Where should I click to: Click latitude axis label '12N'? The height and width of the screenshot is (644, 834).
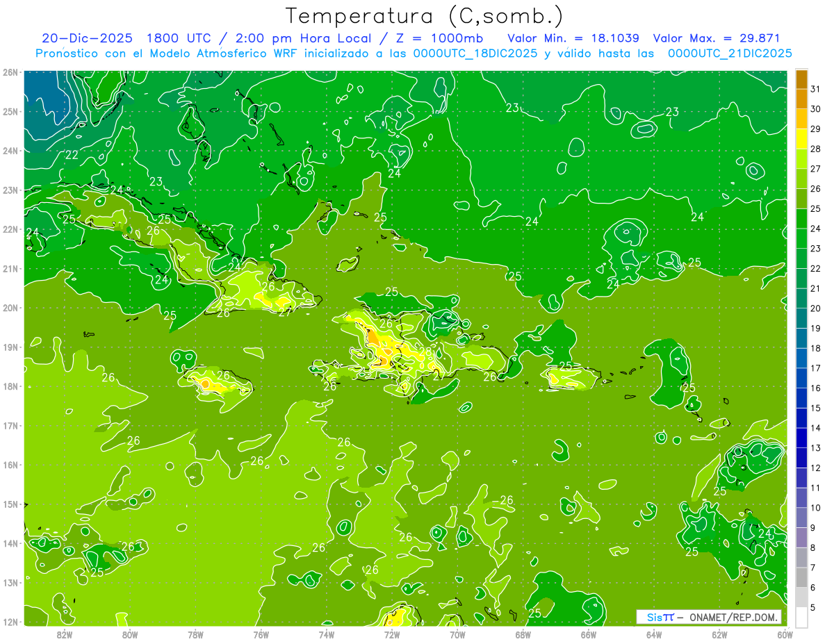pyautogui.click(x=10, y=622)
